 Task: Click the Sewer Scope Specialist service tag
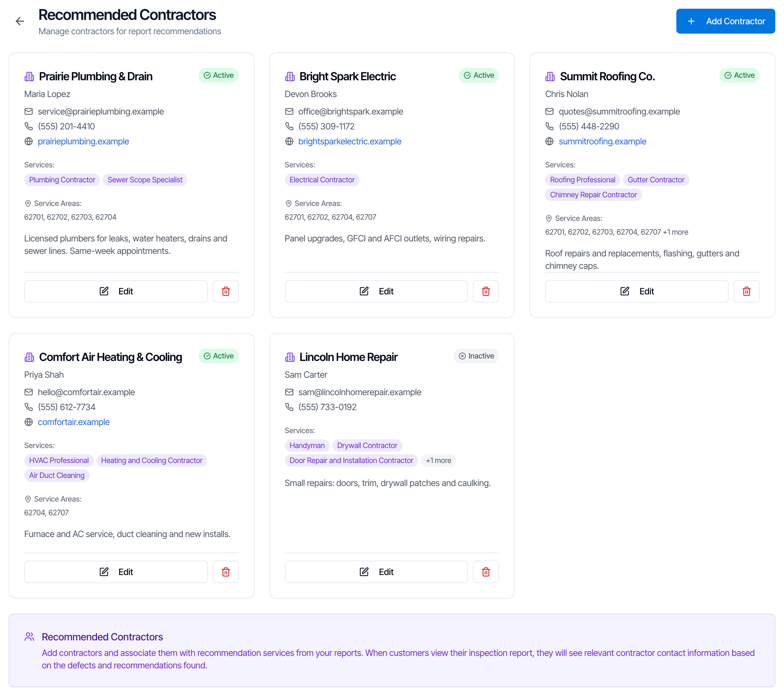pos(145,180)
